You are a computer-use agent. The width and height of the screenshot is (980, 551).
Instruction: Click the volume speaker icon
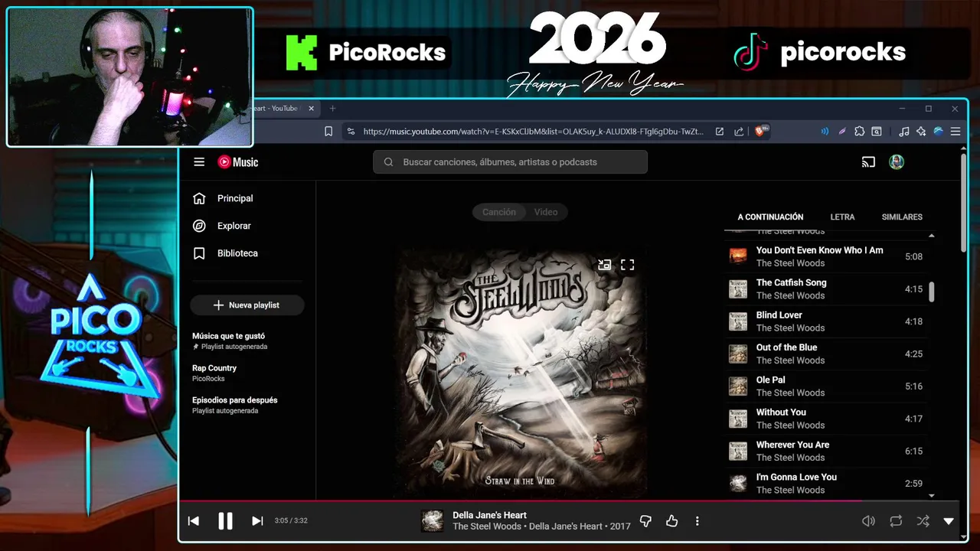(868, 521)
